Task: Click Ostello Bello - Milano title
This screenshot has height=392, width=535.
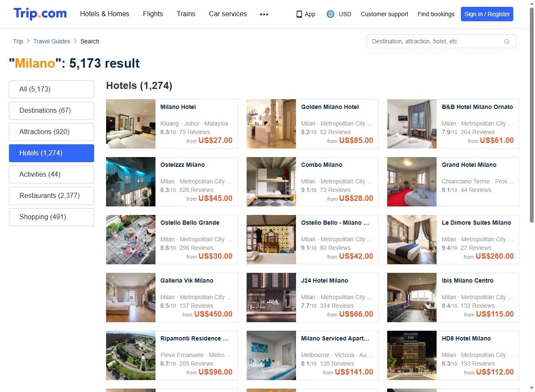Action: (x=335, y=223)
